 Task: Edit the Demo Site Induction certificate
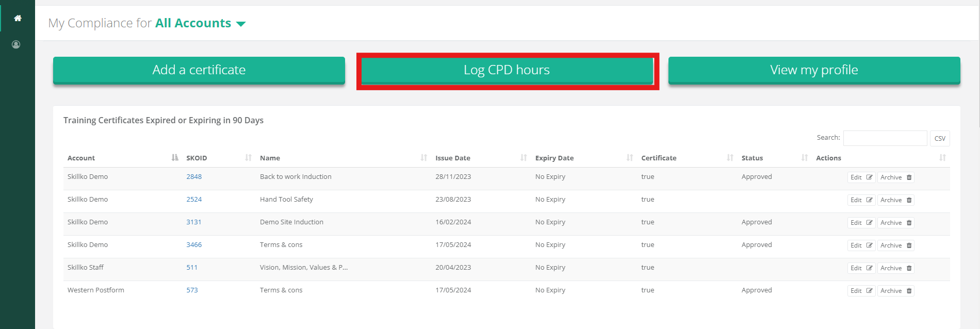coord(861,223)
